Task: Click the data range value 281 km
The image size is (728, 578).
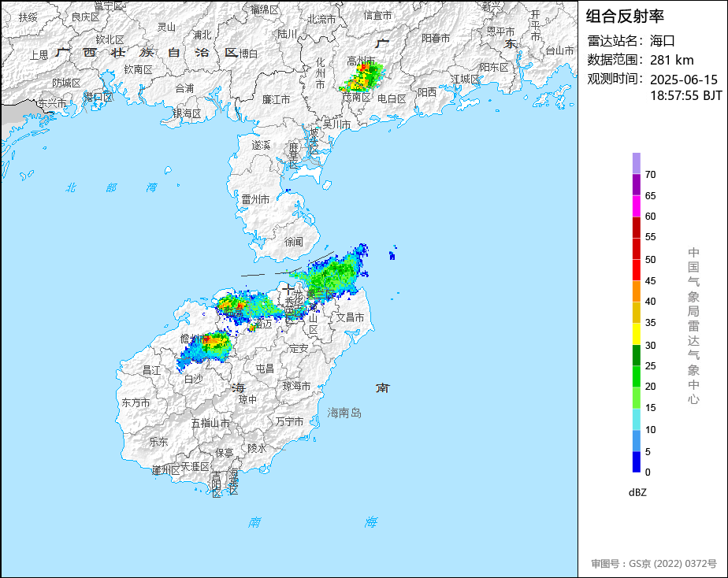Action: [x=672, y=60]
